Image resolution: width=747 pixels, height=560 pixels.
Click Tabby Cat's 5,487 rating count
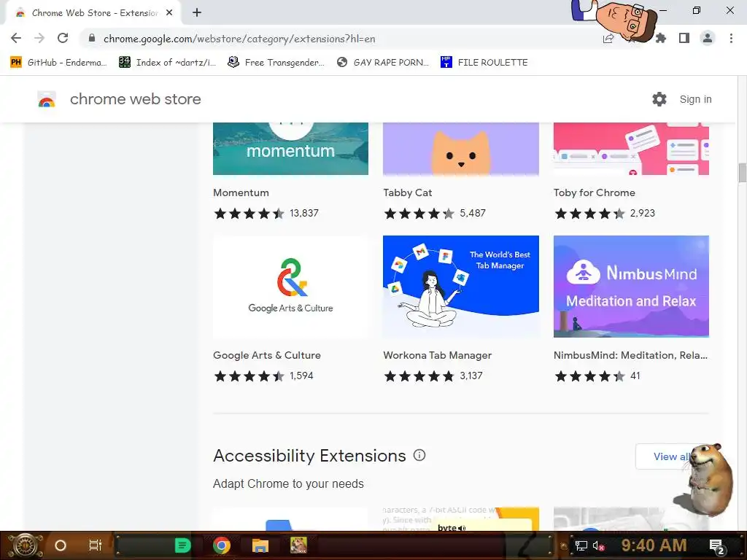(473, 213)
